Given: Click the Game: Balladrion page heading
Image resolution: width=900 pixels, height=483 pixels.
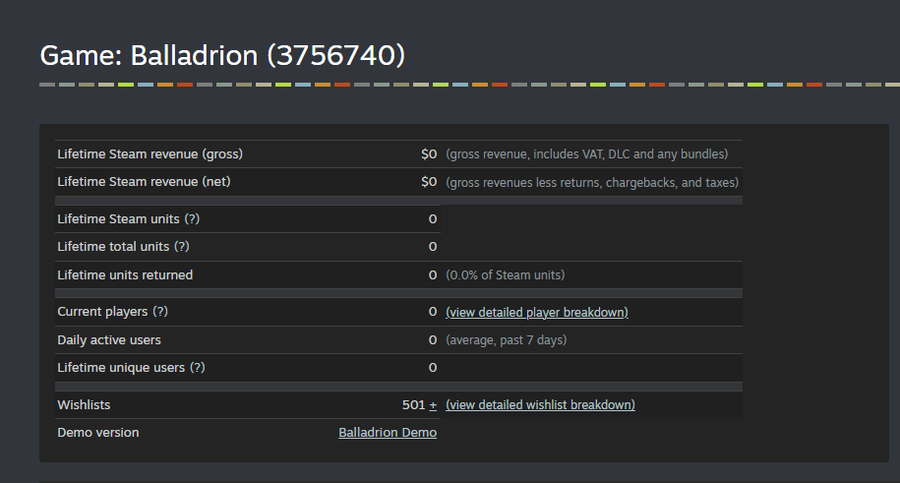Looking at the screenshot, I should pos(222,55).
